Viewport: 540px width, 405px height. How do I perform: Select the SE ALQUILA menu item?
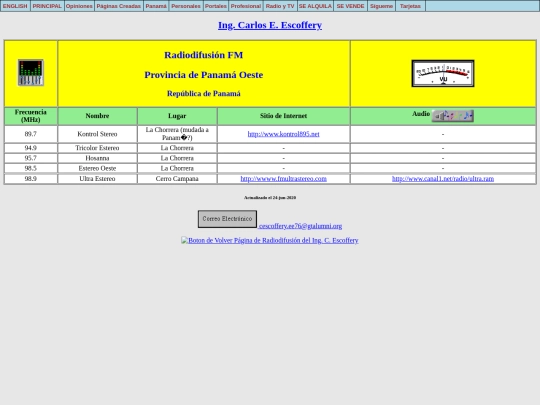click(315, 6)
